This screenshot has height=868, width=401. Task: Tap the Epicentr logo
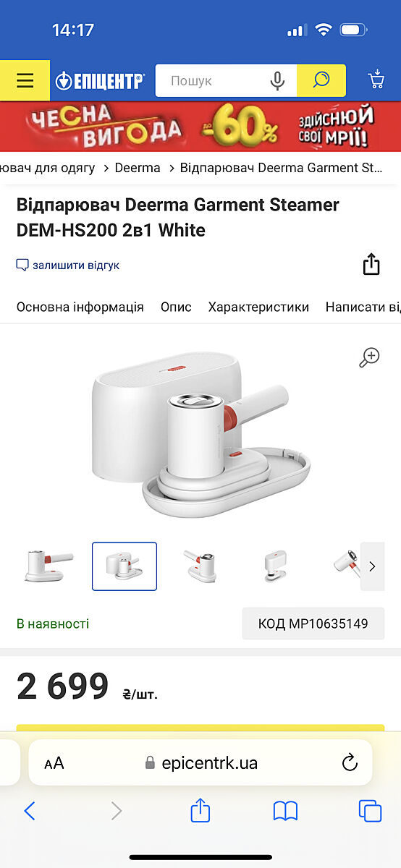[101, 80]
